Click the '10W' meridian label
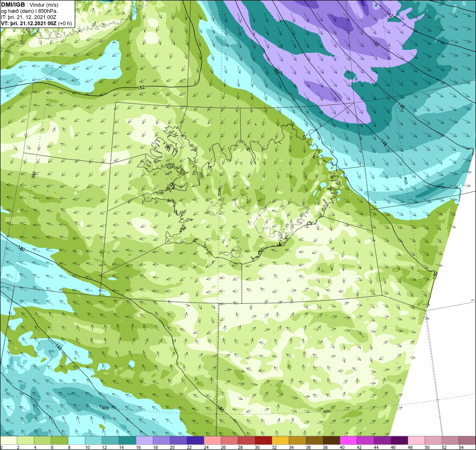Viewport: 476px width, 450px height. tap(405, 181)
